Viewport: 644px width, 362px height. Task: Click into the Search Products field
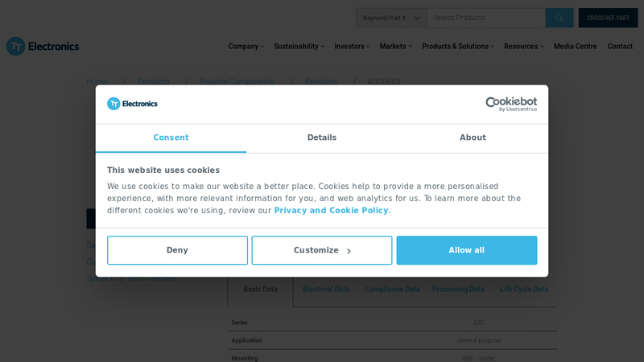pos(486,18)
